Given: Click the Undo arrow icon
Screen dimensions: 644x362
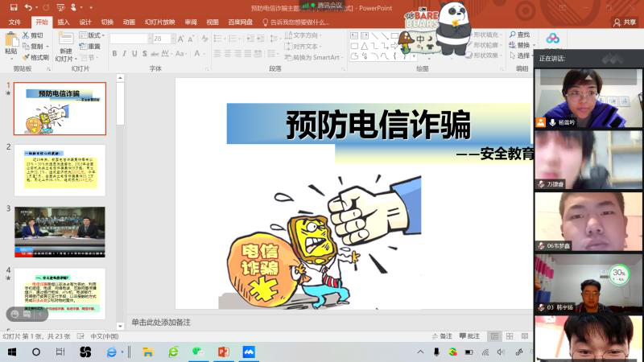Looking at the screenshot, I should [x=28, y=7].
